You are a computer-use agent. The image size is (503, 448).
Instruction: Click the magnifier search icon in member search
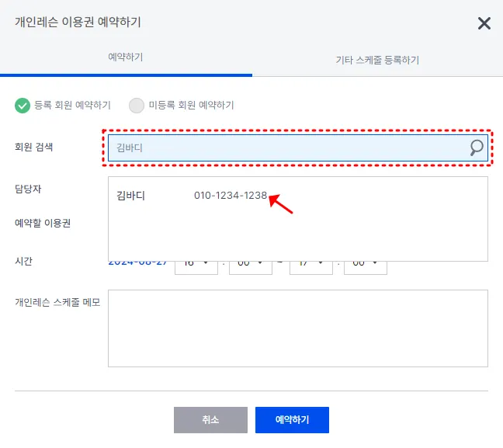point(477,148)
